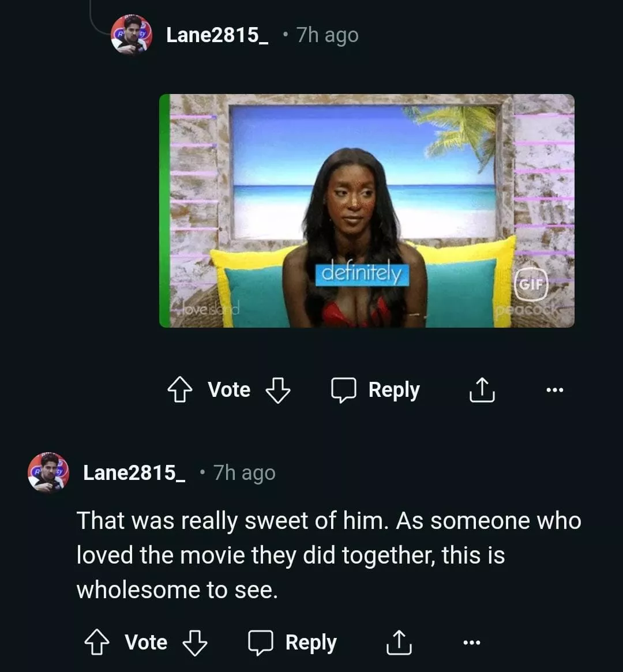Tap the '7h ago' timestamp on GIF comment
623x672 pixels.
pos(327,35)
